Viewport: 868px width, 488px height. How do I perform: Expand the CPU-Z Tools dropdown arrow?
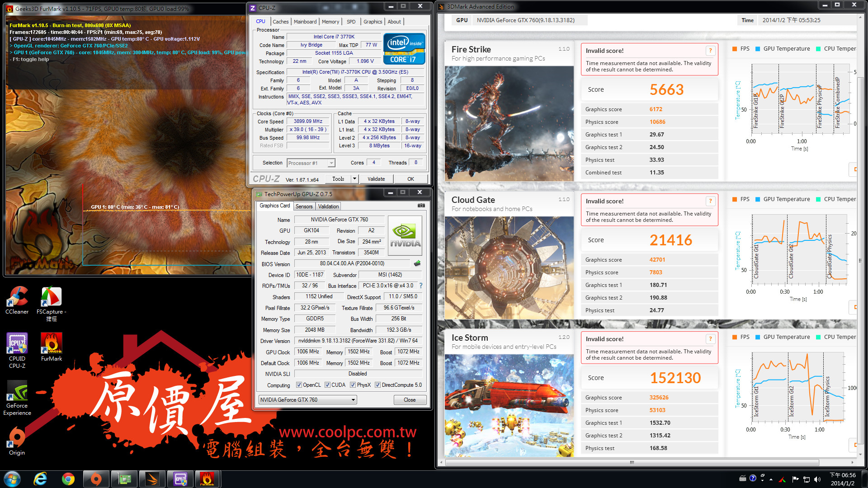355,179
